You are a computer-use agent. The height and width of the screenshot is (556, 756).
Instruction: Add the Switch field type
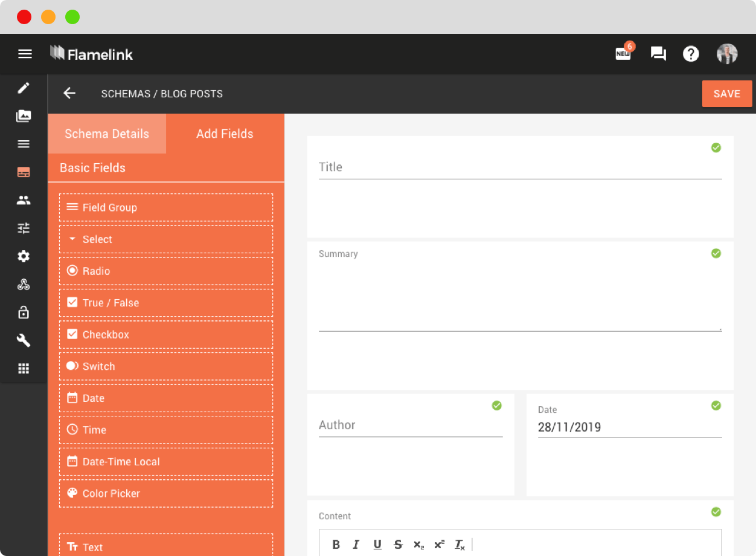(166, 366)
